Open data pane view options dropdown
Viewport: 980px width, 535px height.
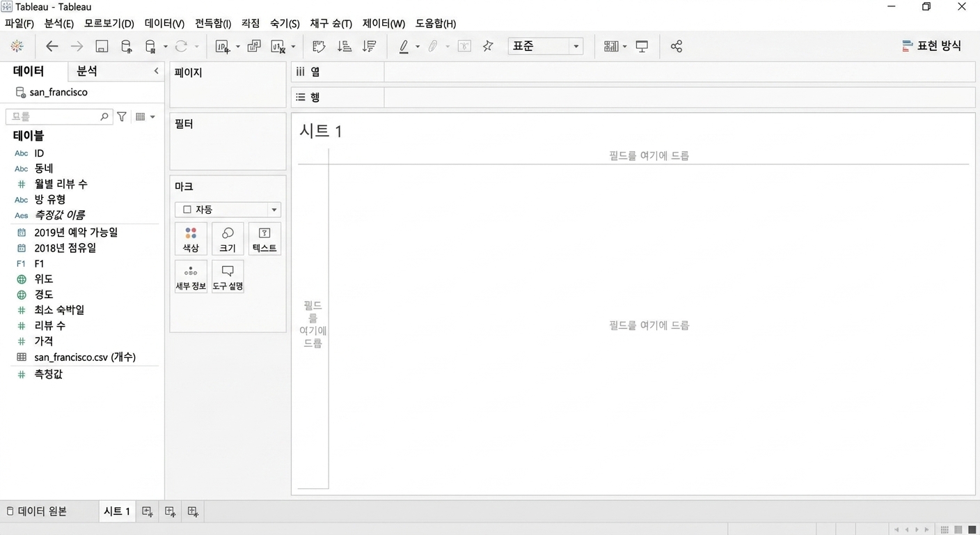point(145,117)
